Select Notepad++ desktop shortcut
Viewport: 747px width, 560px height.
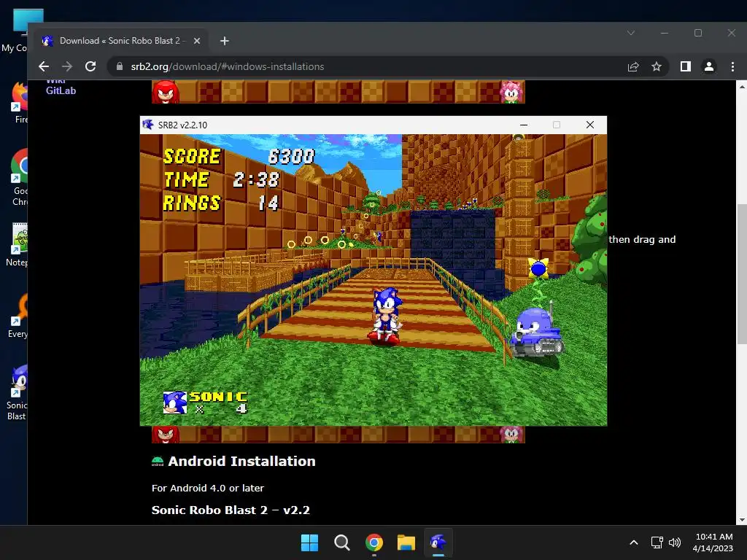pos(18,244)
